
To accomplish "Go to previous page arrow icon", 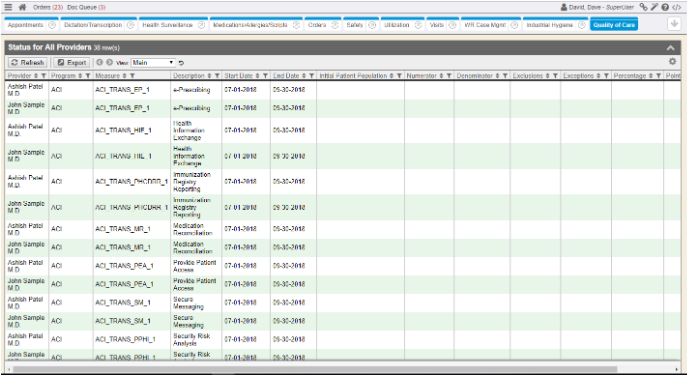I will pos(100,62).
